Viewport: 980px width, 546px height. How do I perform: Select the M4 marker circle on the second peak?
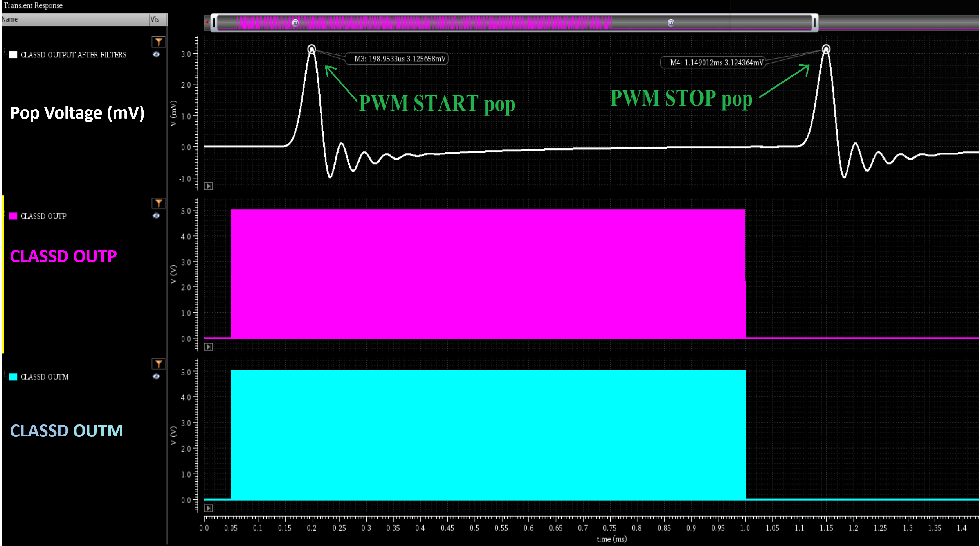click(826, 49)
